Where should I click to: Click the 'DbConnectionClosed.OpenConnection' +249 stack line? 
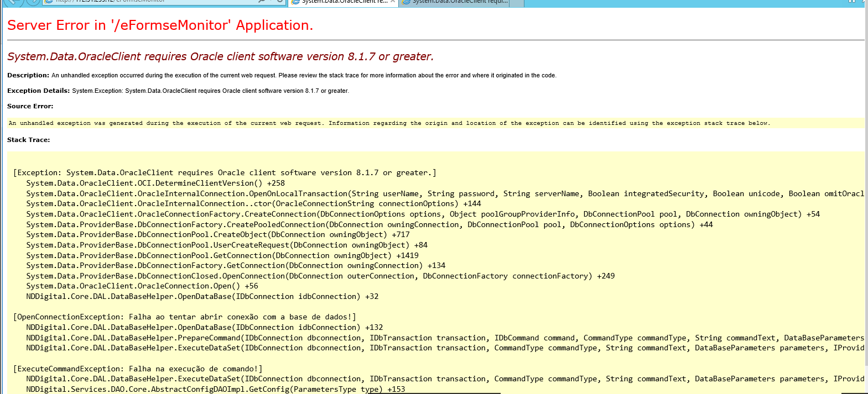320,276
